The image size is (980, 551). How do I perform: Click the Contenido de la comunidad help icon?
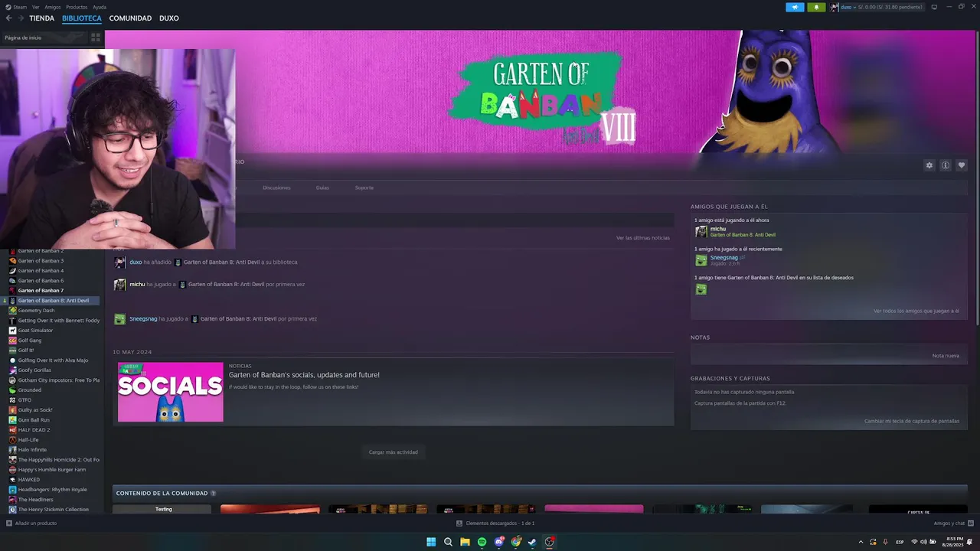(x=213, y=494)
